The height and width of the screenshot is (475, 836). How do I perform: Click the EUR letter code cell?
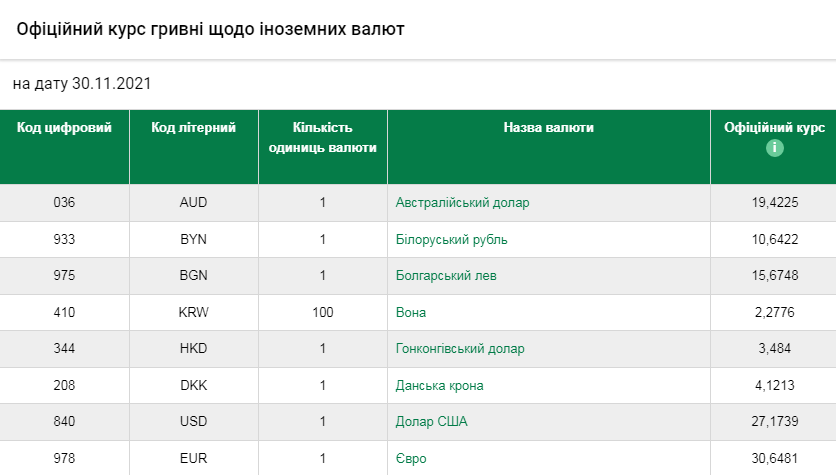click(x=193, y=458)
